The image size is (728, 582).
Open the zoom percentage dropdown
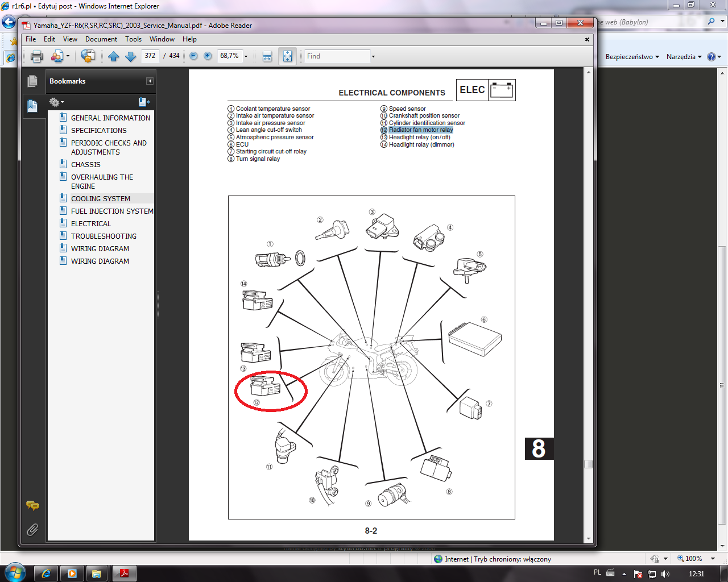point(246,56)
